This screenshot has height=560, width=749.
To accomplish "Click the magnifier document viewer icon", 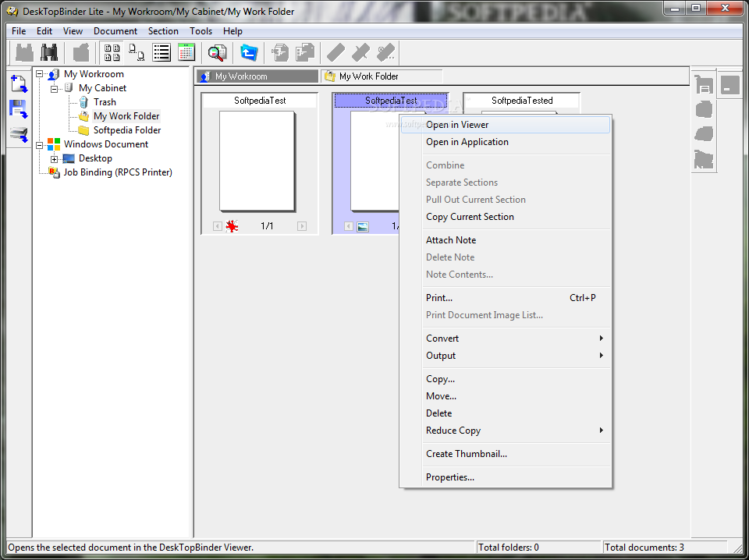I will tap(217, 52).
